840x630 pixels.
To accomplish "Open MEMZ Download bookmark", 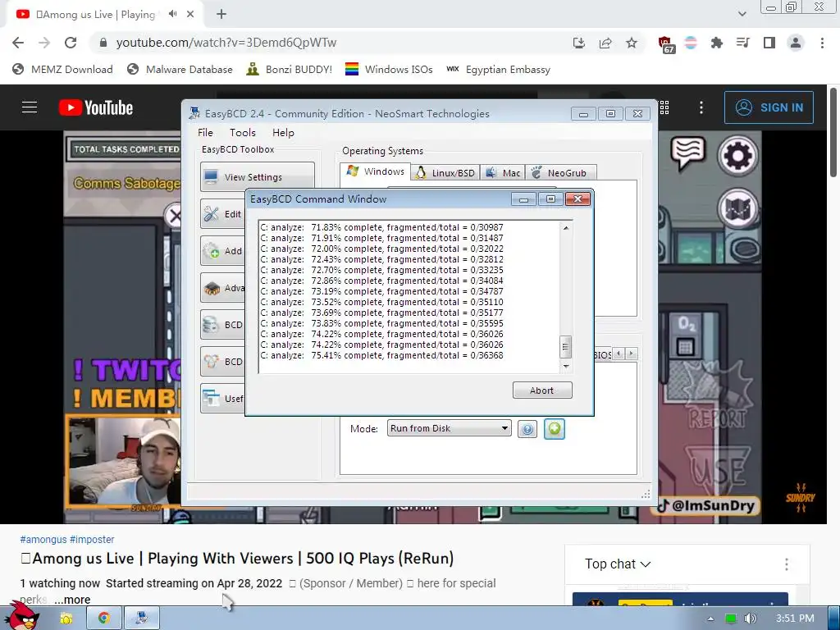I will 62,70.
